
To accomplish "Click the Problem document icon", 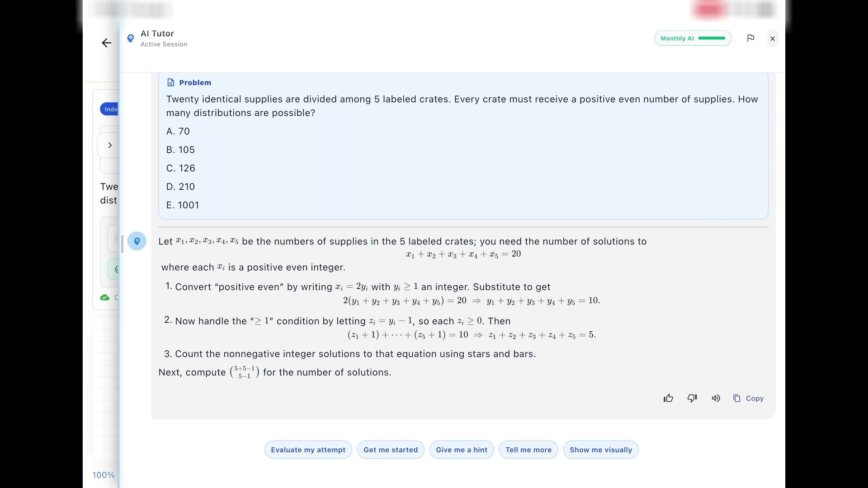I will tap(170, 83).
